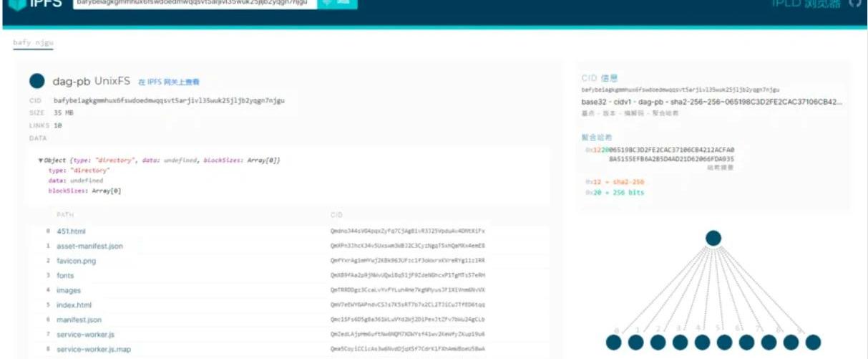Click the CID column header in links table
This screenshot has height=359, width=868.
pyautogui.click(x=336, y=214)
